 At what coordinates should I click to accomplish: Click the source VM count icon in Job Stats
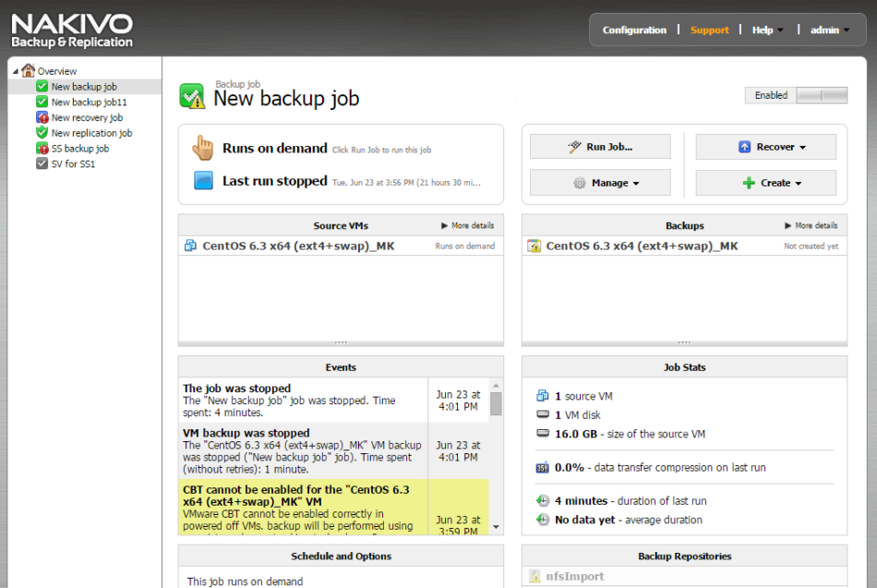[x=543, y=396]
